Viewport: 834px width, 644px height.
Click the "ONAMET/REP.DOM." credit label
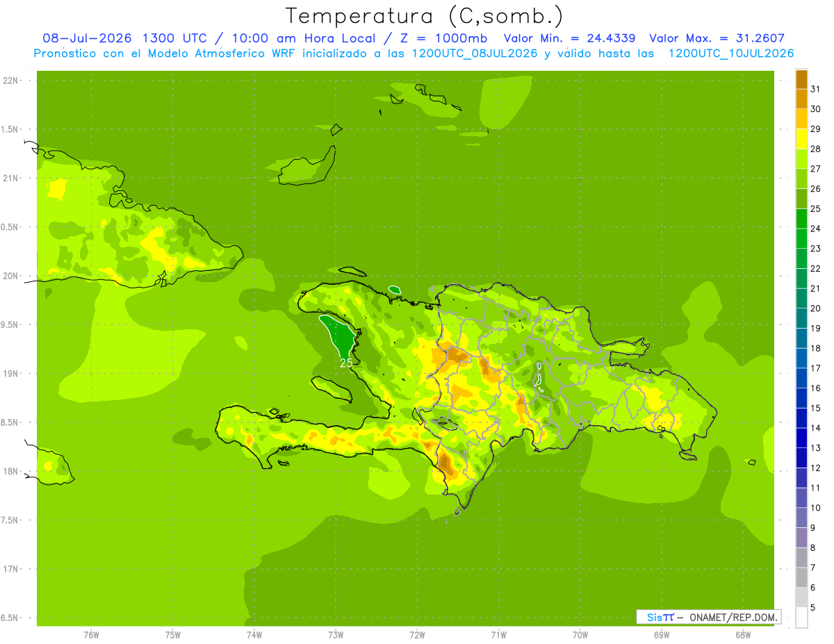click(x=733, y=617)
